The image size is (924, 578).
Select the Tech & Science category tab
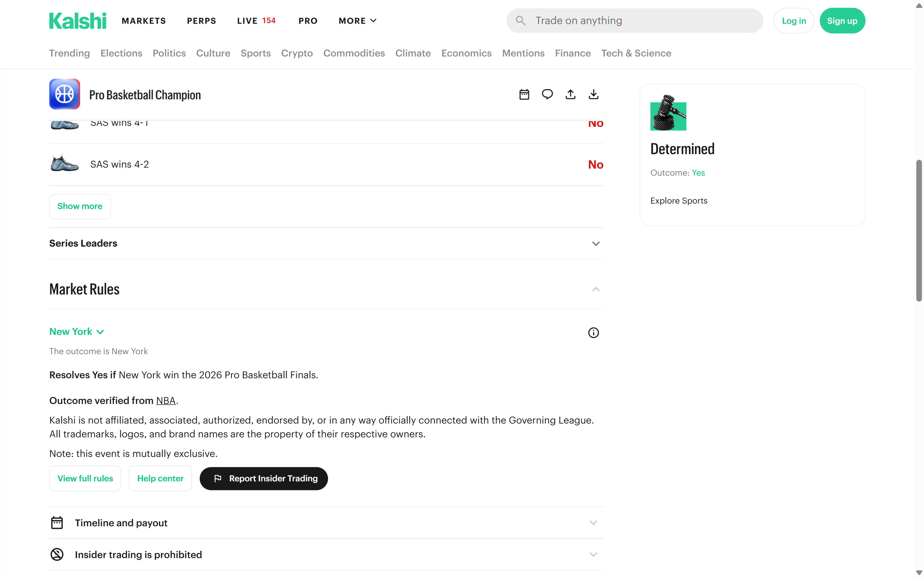[x=636, y=53]
